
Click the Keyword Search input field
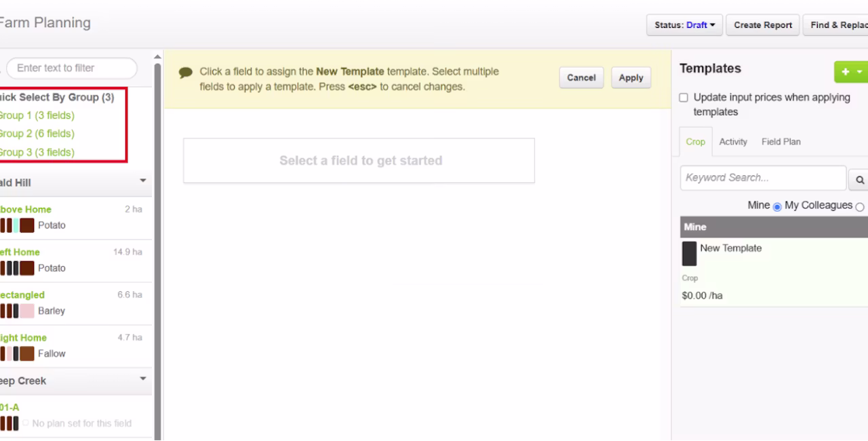[763, 178]
